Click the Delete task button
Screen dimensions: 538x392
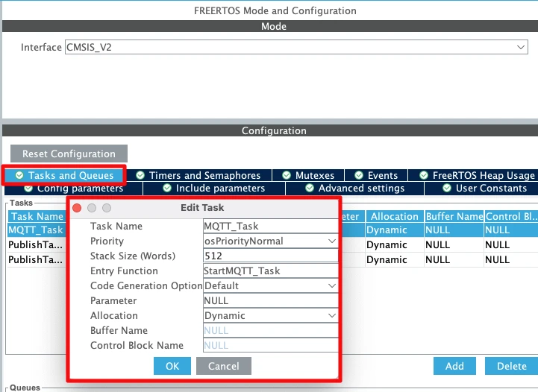[512, 366]
